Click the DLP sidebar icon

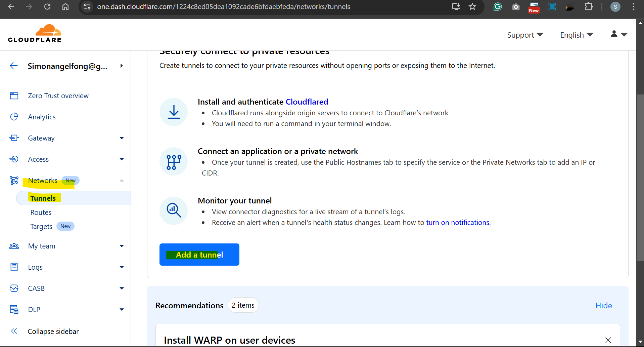coord(14,309)
